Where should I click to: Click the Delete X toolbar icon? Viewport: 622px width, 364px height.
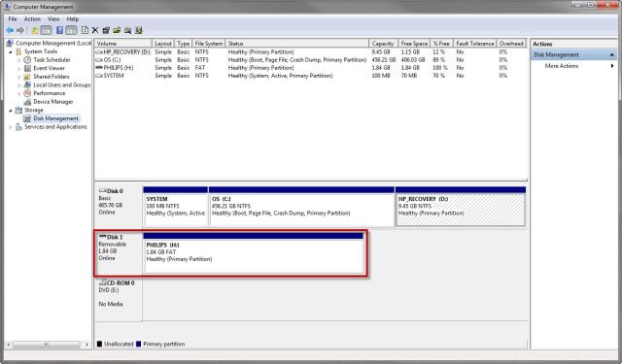95,30
